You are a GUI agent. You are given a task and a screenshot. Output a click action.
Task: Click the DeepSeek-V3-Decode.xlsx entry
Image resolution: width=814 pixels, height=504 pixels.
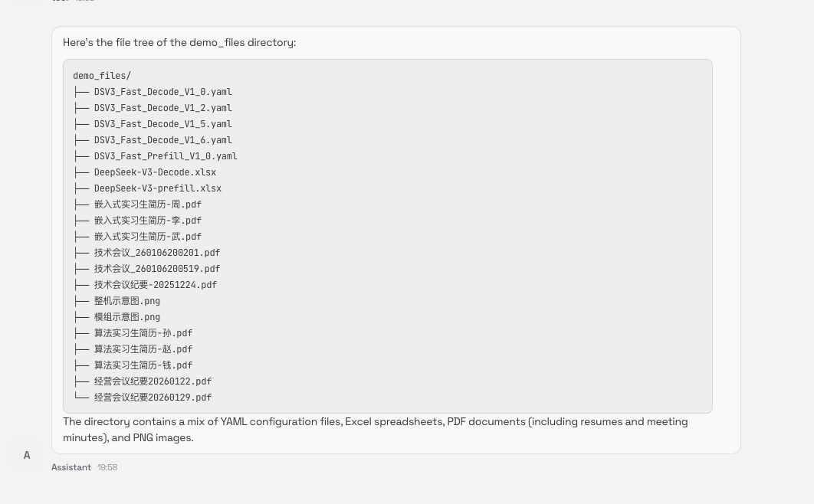(x=155, y=172)
